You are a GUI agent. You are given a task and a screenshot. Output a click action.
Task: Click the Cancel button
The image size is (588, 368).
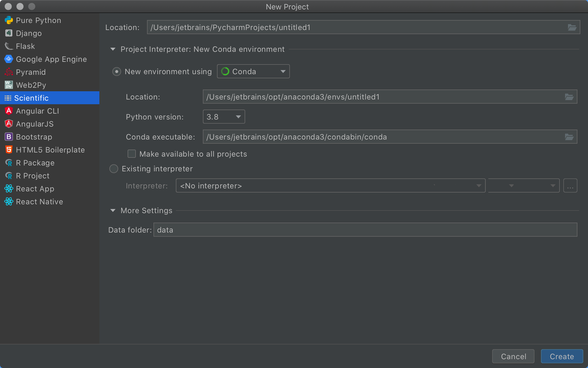(513, 356)
